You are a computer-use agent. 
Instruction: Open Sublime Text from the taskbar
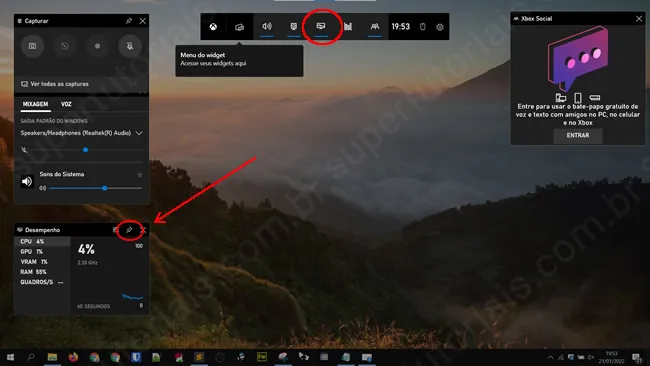pyautogui.click(x=199, y=357)
